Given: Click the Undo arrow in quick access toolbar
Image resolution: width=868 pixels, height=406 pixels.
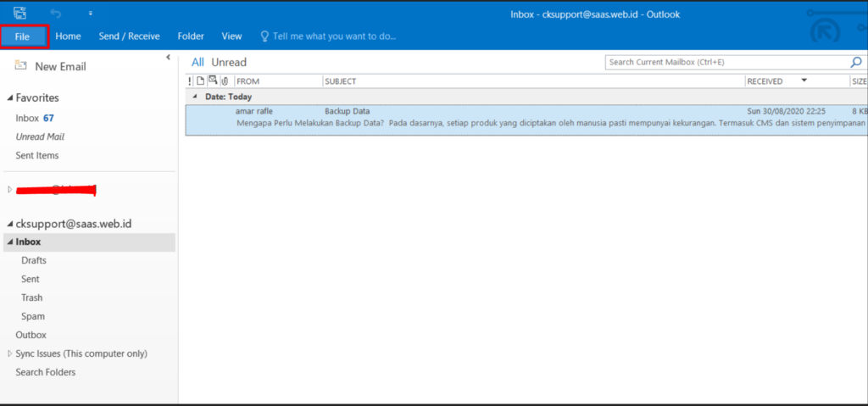Looking at the screenshot, I should tap(55, 12).
